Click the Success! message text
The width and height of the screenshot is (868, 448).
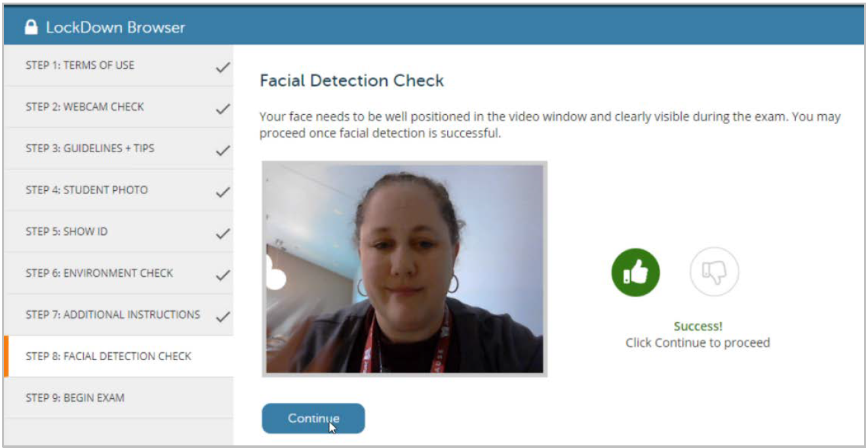[x=698, y=325]
